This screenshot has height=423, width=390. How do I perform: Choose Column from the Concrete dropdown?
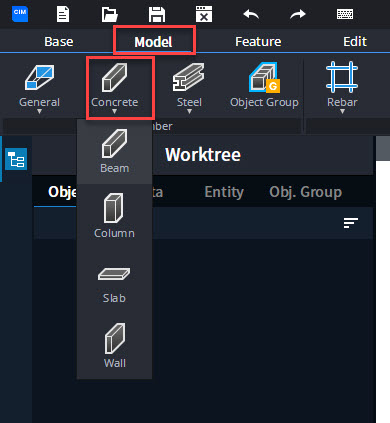pyautogui.click(x=114, y=216)
